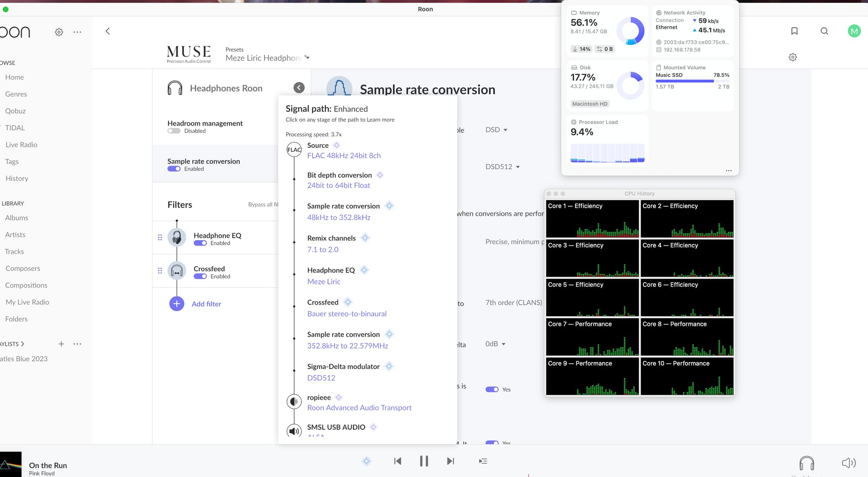Open playlists three-dot menu

pos(77,344)
